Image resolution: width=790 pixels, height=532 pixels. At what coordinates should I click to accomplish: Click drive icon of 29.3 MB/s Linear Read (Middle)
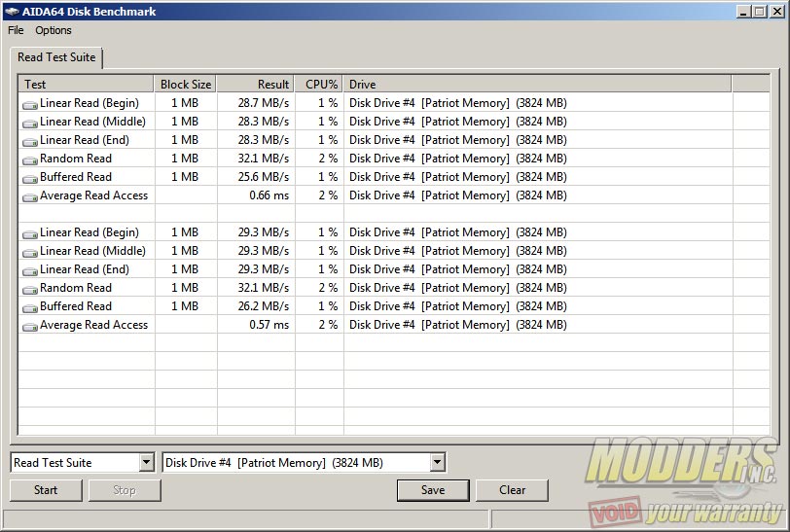tap(30, 253)
